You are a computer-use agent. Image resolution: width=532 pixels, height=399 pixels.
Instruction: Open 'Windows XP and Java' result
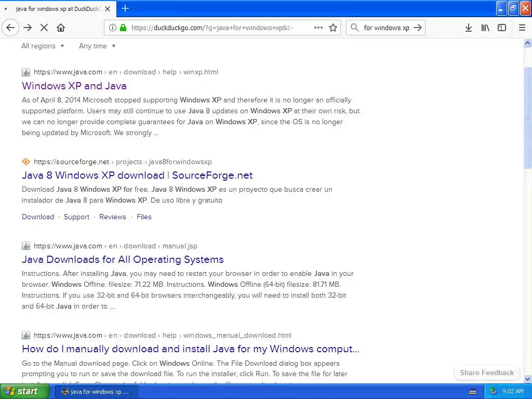[x=74, y=86]
